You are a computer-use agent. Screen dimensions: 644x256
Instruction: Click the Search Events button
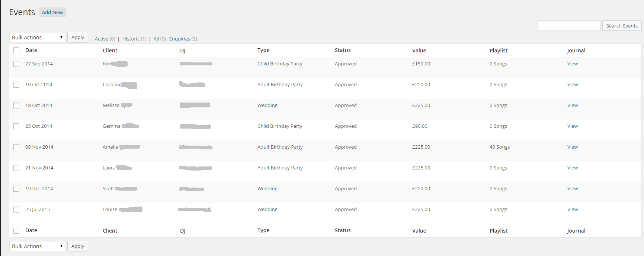[622, 26]
